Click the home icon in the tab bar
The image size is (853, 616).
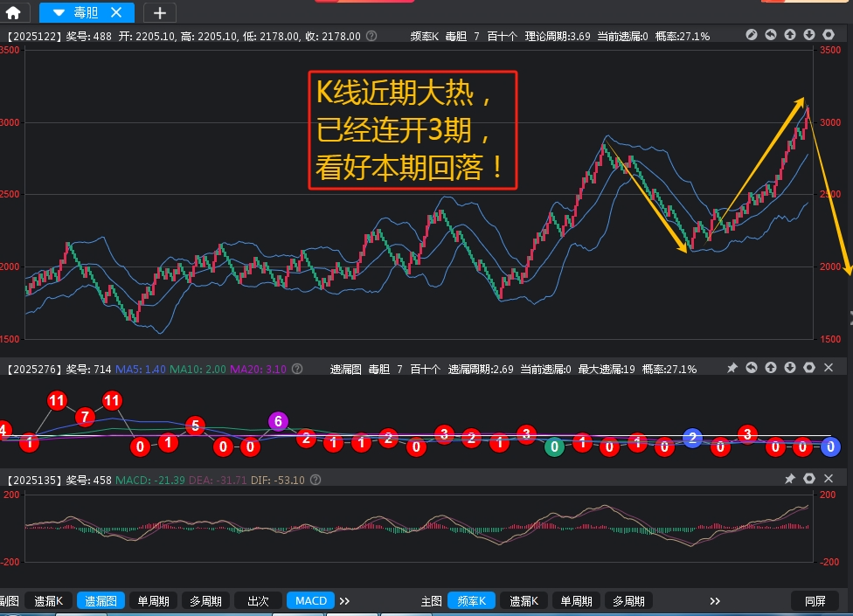point(13,13)
